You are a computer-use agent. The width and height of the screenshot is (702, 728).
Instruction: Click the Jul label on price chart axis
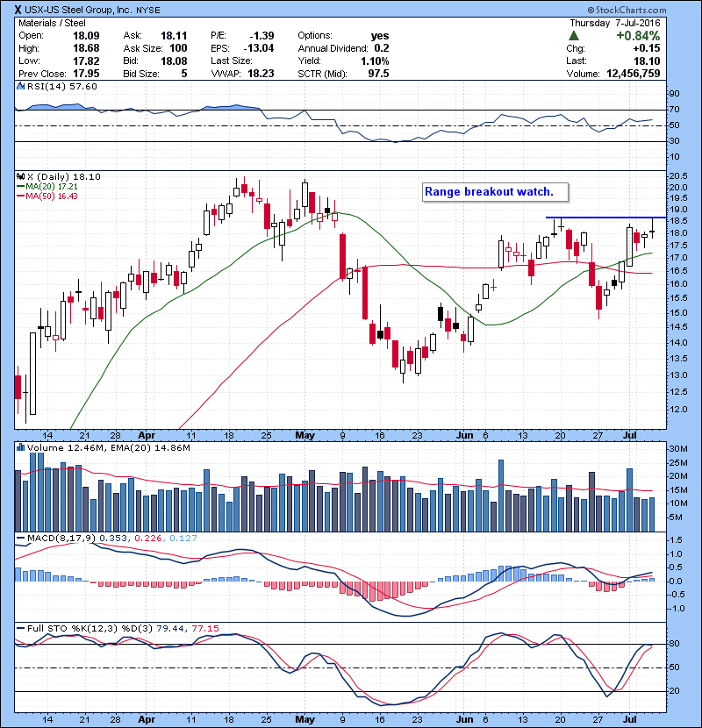coord(629,436)
